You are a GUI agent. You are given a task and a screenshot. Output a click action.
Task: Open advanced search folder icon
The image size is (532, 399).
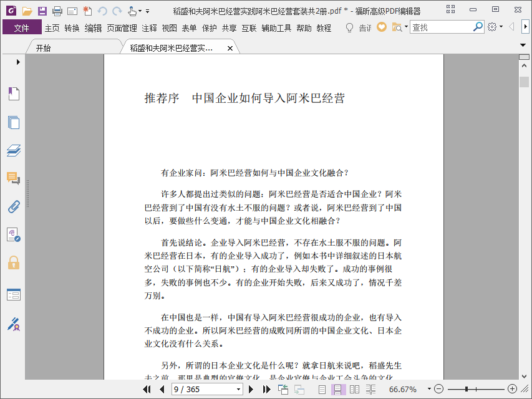(397, 27)
